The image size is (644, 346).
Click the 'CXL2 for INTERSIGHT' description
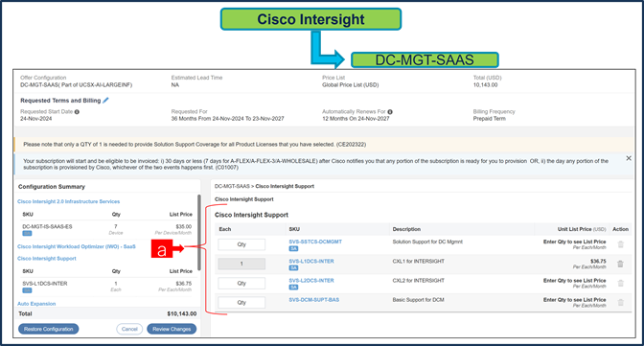[419, 280]
